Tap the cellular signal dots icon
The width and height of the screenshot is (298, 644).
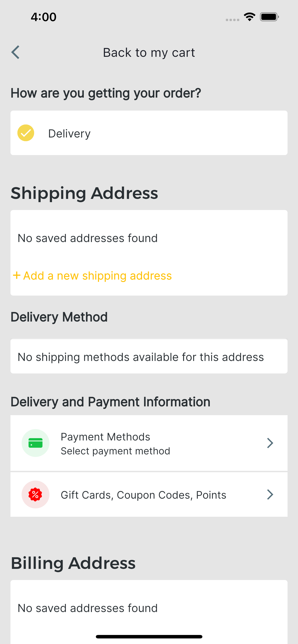click(233, 20)
